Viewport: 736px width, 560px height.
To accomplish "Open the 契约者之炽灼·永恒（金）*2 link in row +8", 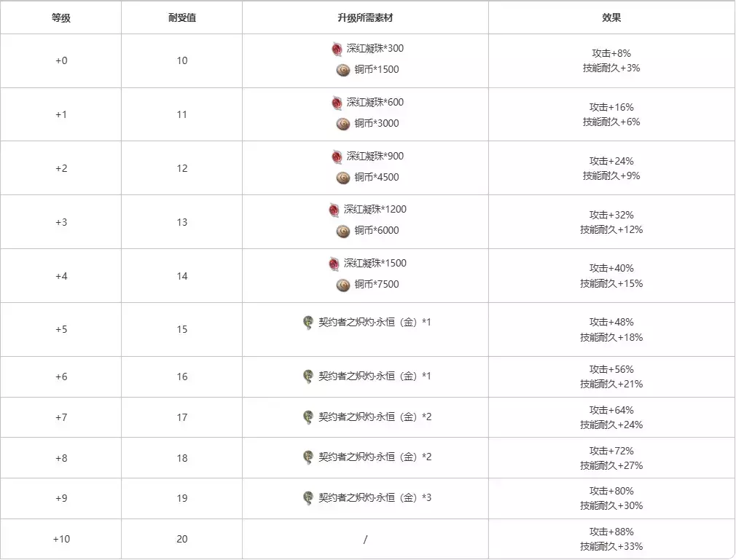I will [x=375, y=457].
